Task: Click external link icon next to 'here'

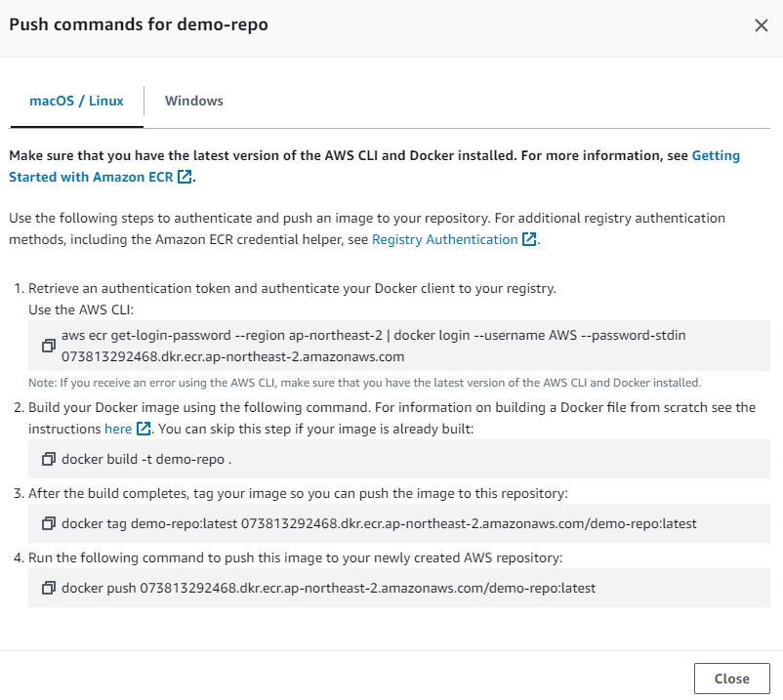Action: point(144,429)
